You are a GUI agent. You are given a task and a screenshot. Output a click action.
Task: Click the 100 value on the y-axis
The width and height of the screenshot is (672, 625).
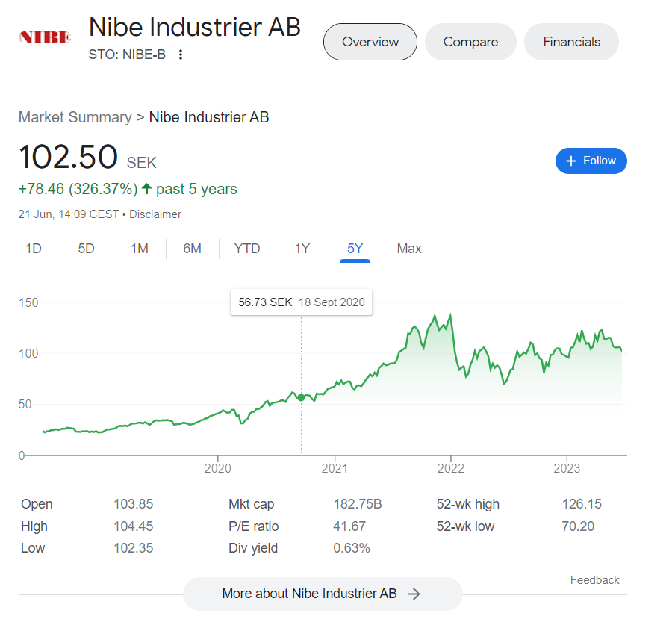[x=28, y=354]
